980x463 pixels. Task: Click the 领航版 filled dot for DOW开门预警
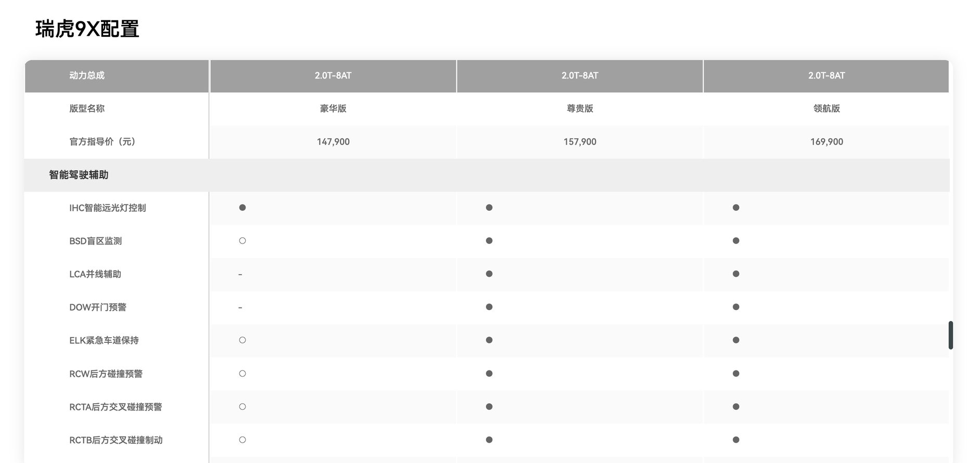736,307
